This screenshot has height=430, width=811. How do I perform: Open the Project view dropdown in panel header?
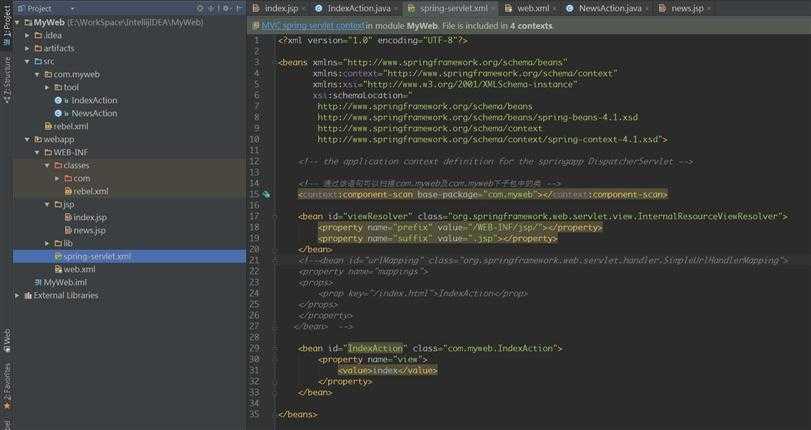72,9
